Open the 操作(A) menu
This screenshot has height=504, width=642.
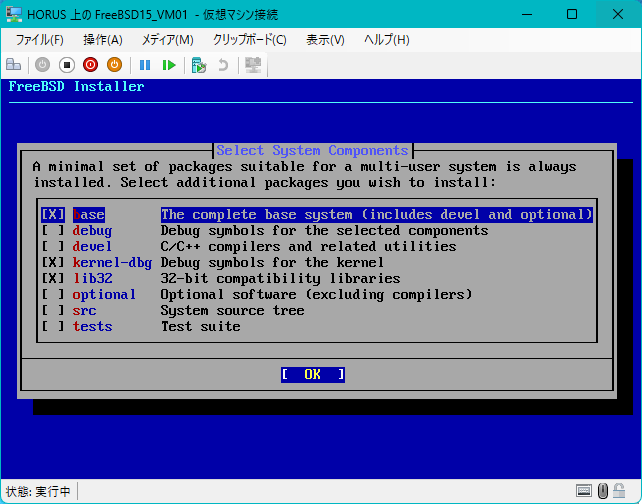[103, 40]
